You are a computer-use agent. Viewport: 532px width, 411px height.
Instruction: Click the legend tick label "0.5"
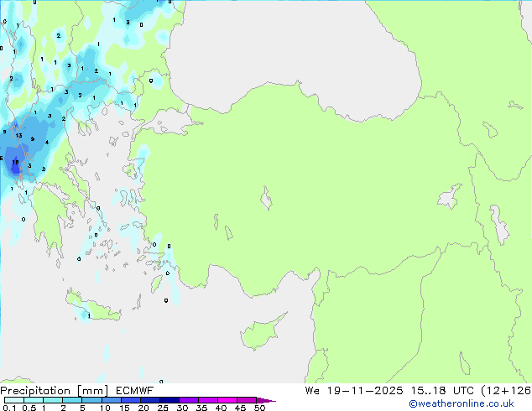click(29, 408)
